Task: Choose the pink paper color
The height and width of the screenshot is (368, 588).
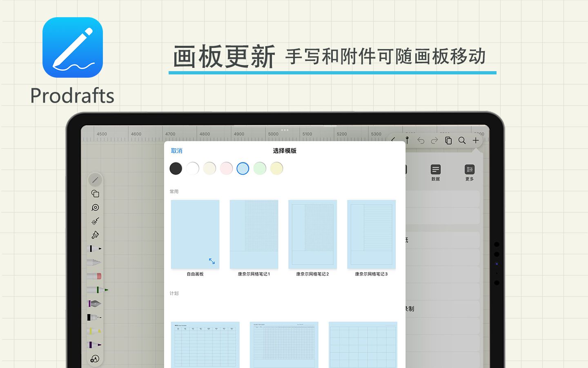Action: 226,168
